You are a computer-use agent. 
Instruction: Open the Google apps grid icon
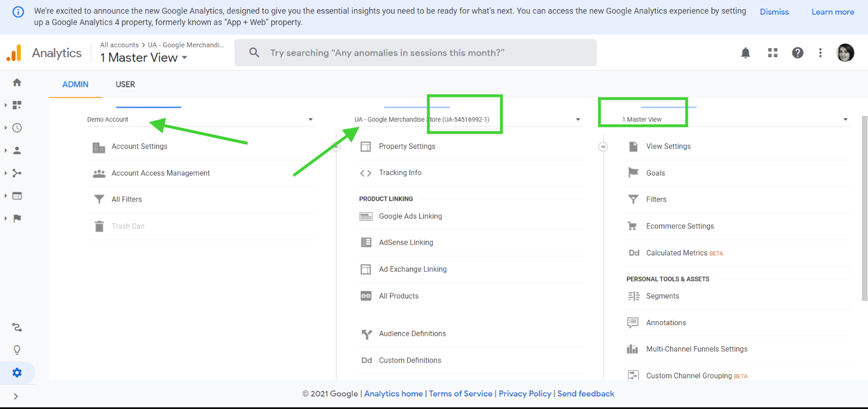pyautogui.click(x=773, y=53)
